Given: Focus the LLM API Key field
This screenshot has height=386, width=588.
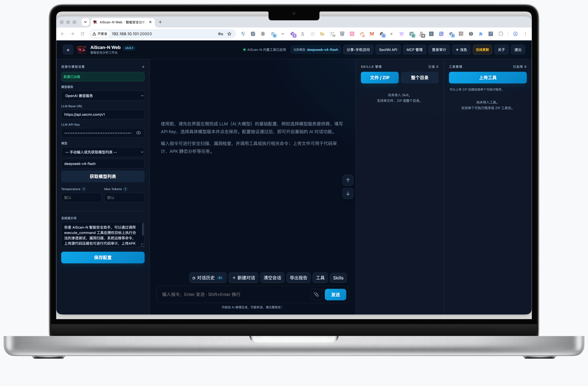Looking at the screenshot, I should coord(103,133).
